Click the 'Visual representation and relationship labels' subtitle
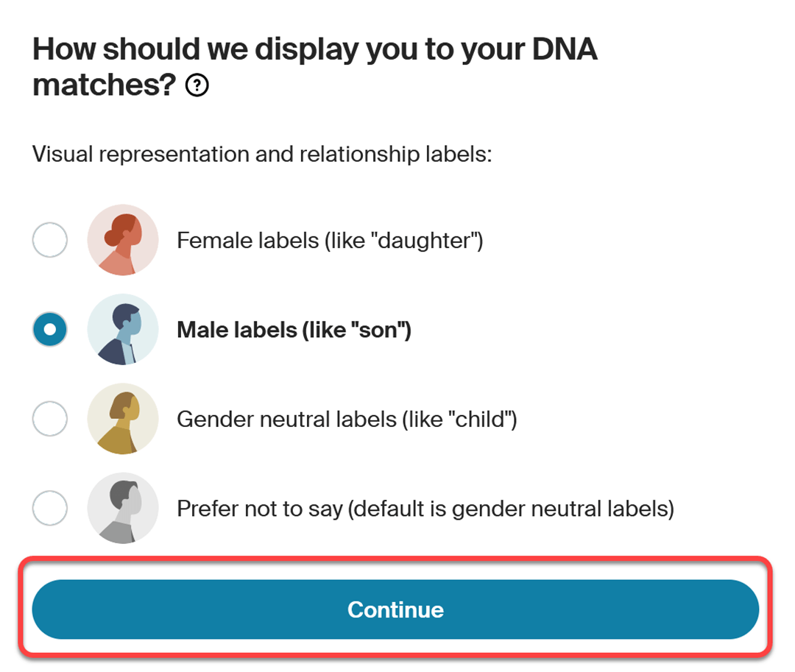 coord(262,154)
